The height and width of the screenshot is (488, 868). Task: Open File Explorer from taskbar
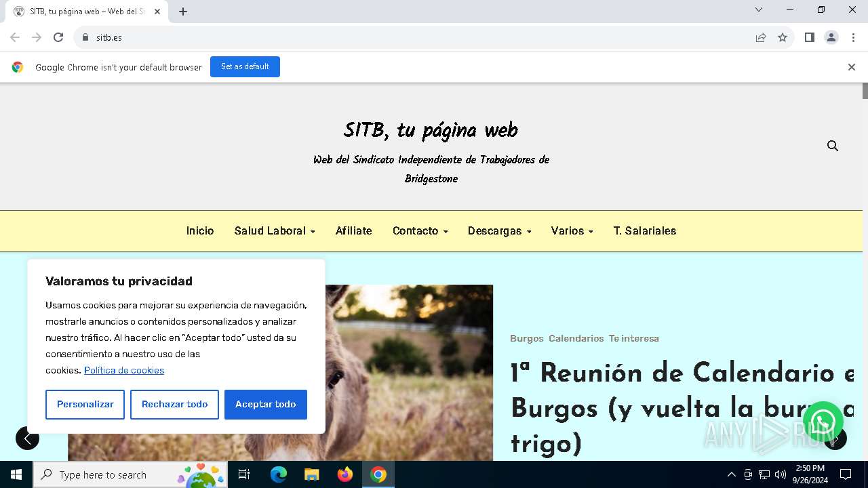point(311,474)
